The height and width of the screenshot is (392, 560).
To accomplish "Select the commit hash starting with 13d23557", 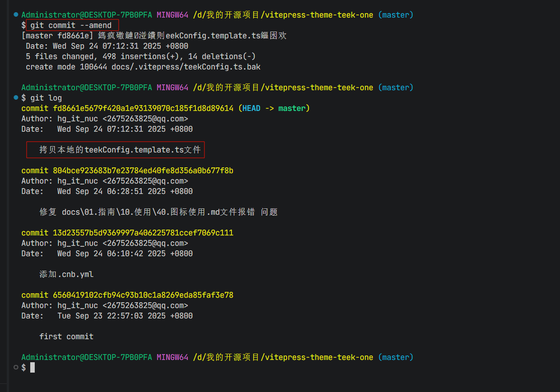I will [x=143, y=233].
